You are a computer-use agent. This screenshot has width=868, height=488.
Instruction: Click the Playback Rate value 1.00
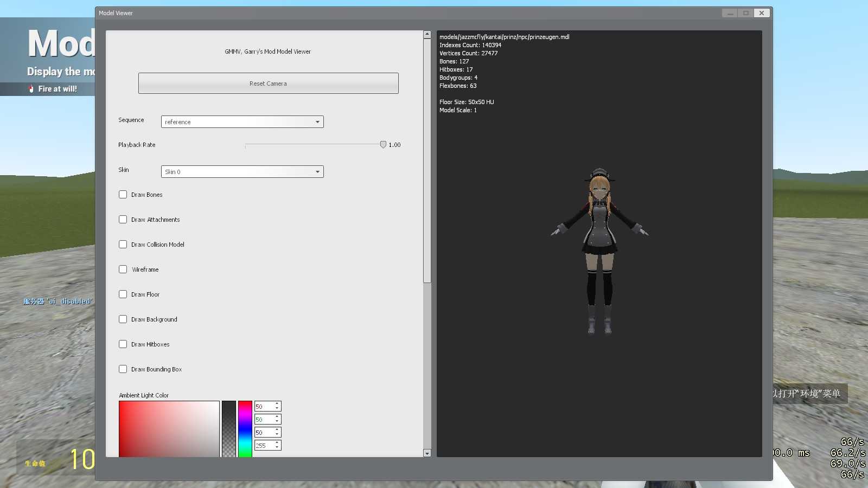(x=394, y=145)
